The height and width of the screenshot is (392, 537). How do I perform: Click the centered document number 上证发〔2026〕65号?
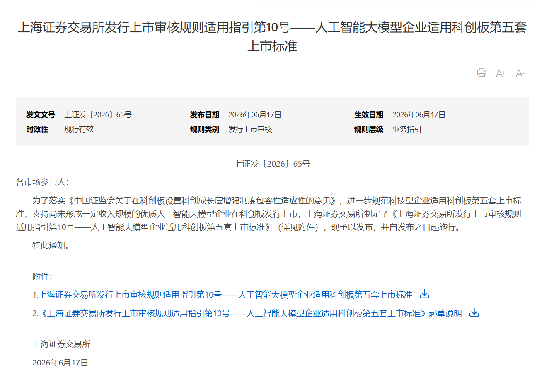(272, 164)
